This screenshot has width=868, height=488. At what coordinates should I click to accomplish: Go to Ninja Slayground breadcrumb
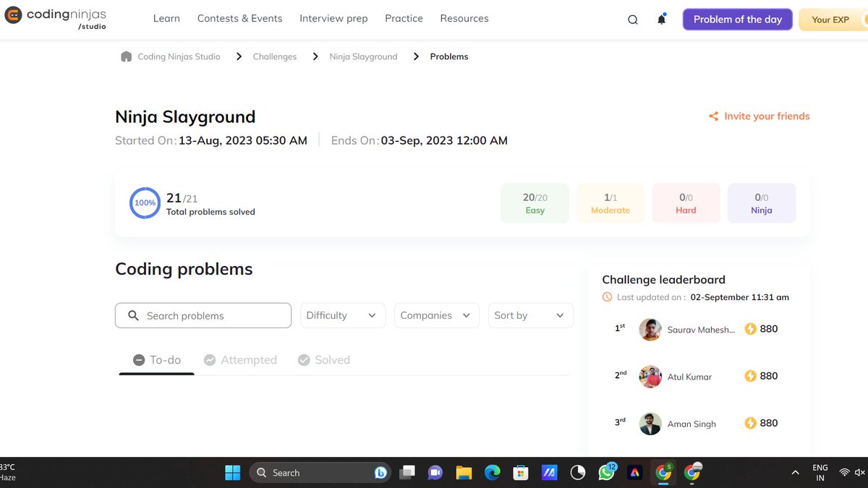[x=363, y=56]
